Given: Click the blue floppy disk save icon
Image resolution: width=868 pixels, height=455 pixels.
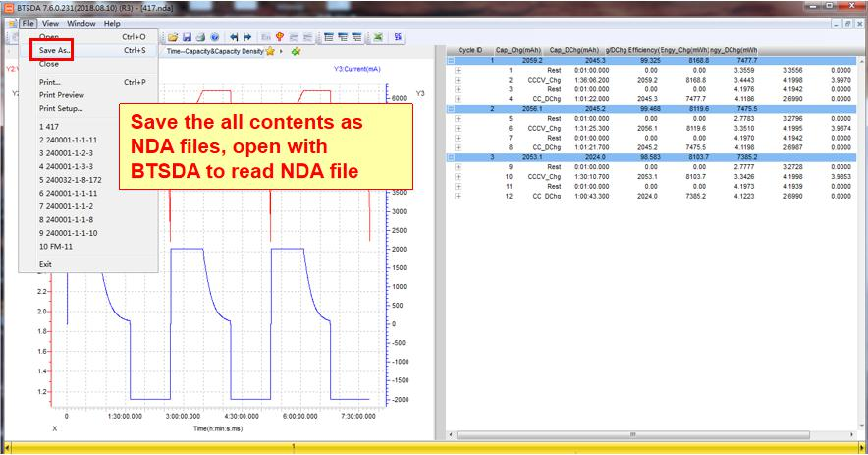Looking at the screenshot, I should pyautogui.click(x=187, y=37).
